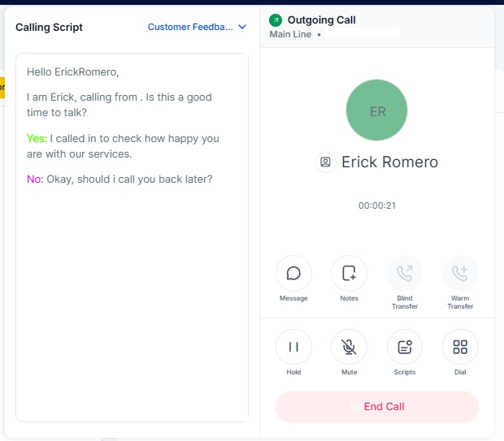Start a Warm Transfer
Image resolution: width=504 pixels, height=441 pixels.
pyautogui.click(x=460, y=274)
